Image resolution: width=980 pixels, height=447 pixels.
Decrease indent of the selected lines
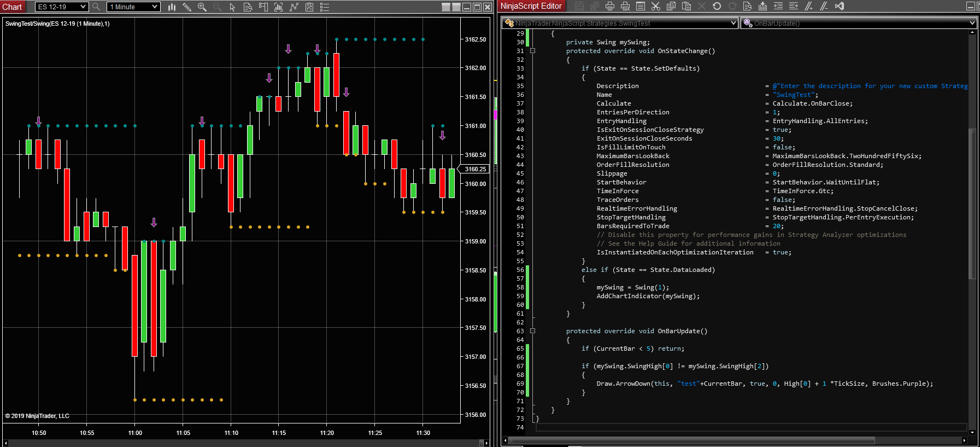[x=778, y=6]
